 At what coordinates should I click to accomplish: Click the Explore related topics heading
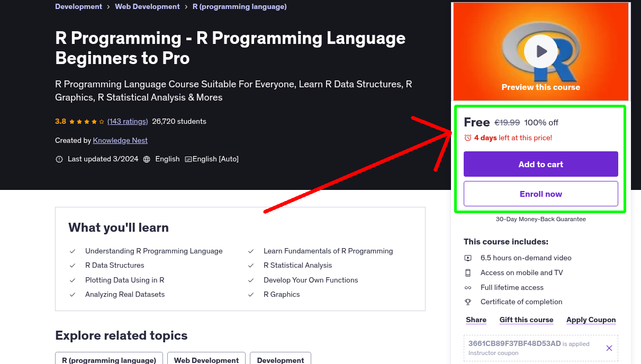coord(121,335)
